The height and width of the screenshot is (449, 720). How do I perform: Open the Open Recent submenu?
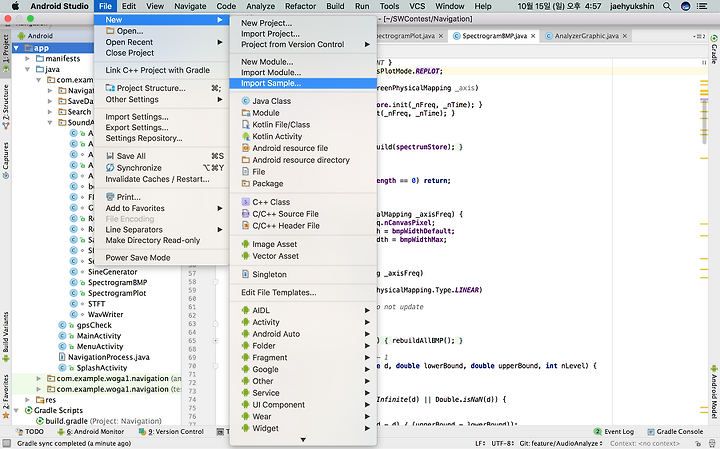coord(162,42)
